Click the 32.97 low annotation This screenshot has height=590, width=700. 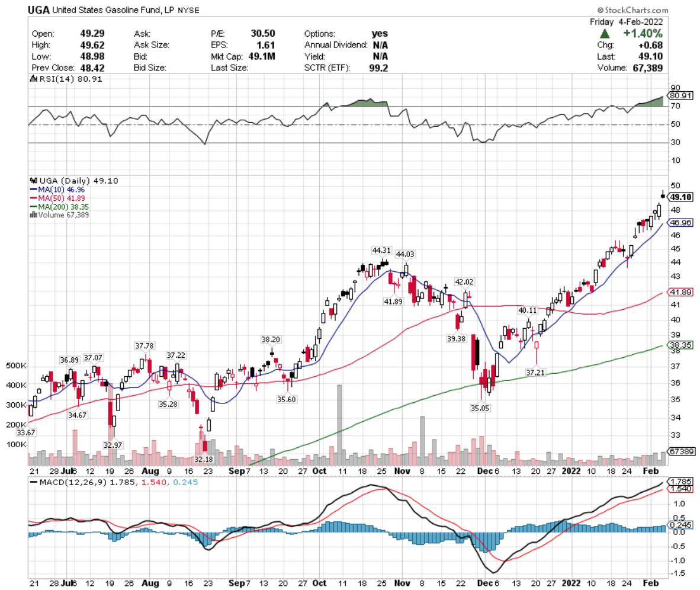tap(113, 445)
